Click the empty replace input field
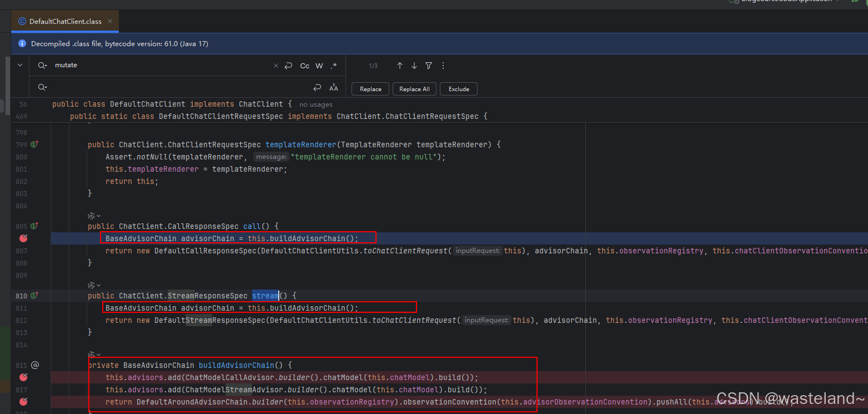 point(178,87)
